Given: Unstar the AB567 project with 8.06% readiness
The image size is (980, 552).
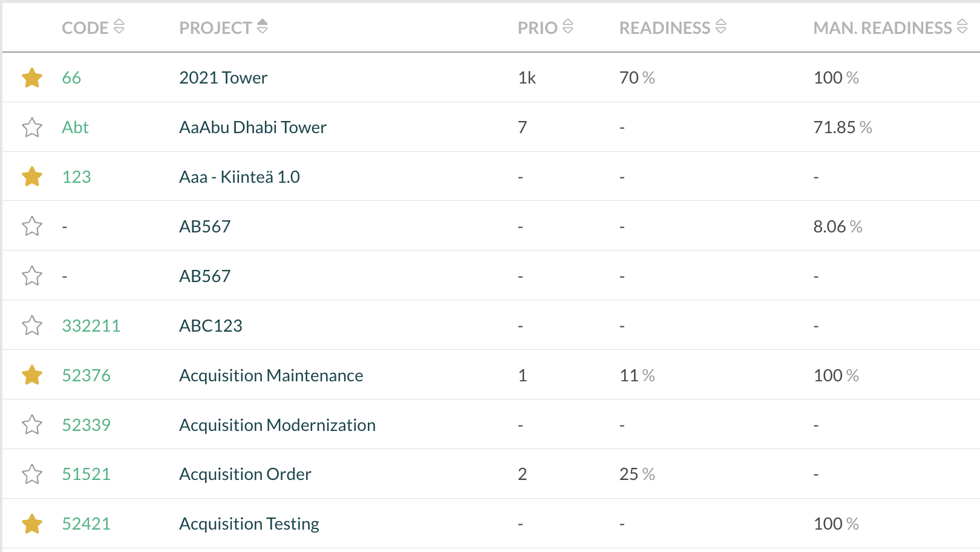Looking at the screenshot, I should pyautogui.click(x=32, y=226).
